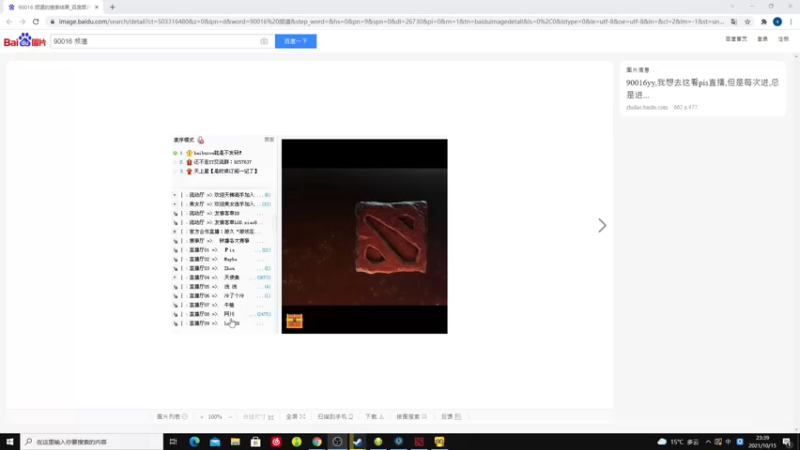The image size is (800, 450).
Task: Click the Baidu Images logo
Action: tap(24, 40)
